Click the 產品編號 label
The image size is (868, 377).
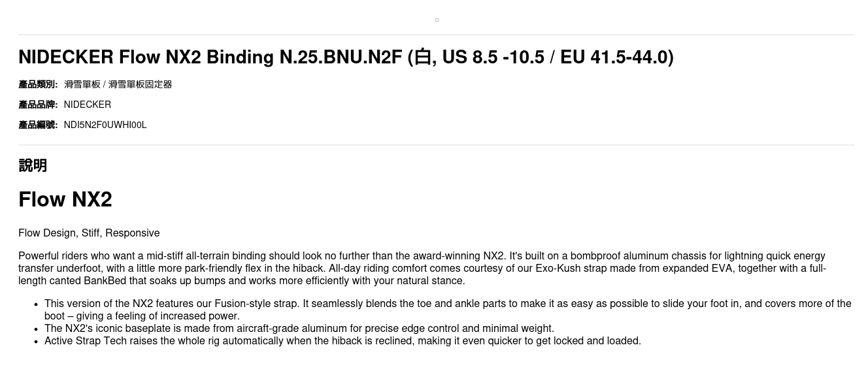(38, 125)
